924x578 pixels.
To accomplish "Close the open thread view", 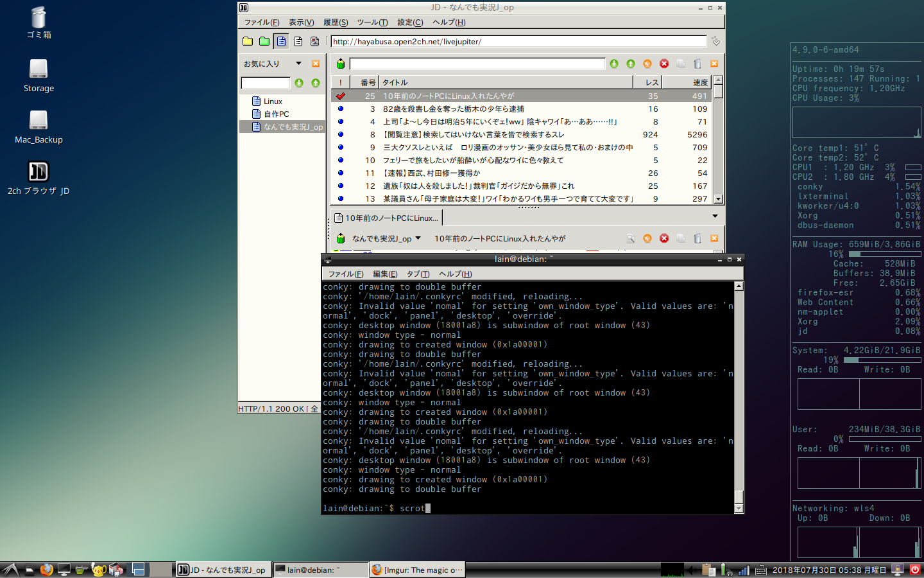I will pos(714,238).
